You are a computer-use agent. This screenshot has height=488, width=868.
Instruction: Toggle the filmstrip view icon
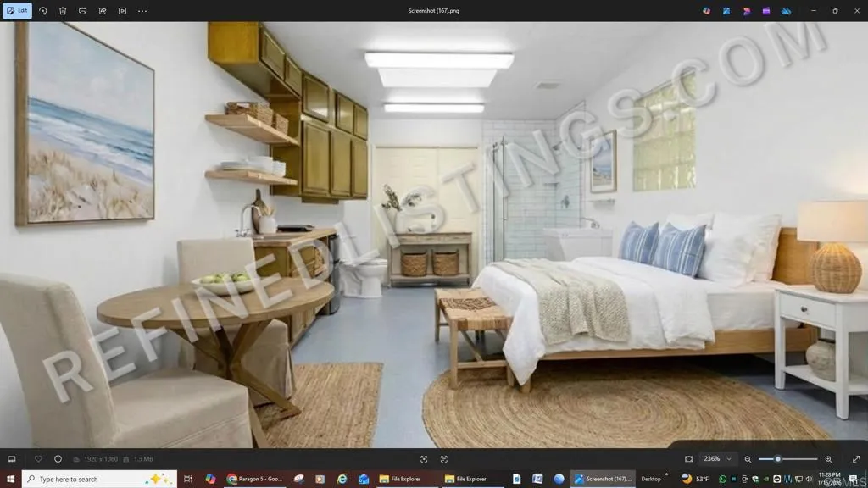click(12, 459)
